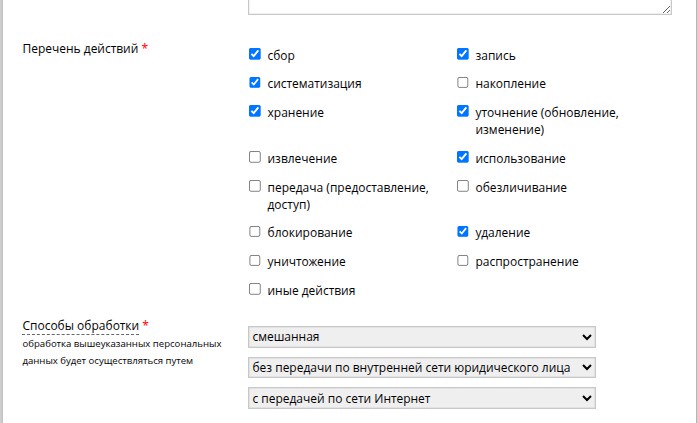The width and height of the screenshot is (697, 423).
Task: Click the распространение label text
Action: pyautogui.click(x=527, y=262)
